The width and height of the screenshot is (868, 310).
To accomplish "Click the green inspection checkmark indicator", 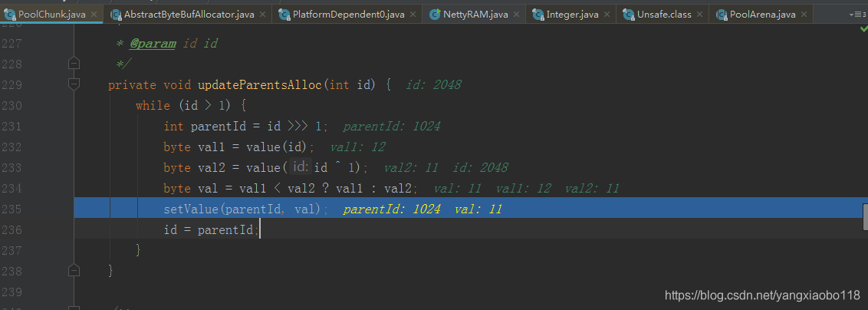I will coord(863,29).
